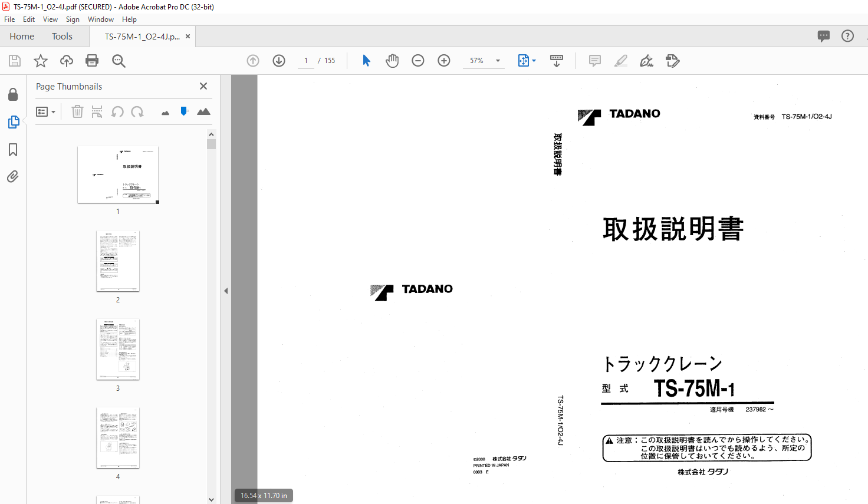This screenshot has width=868, height=504.
Task: Click the thumbnail panel scrollbar thumb
Action: pyautogui.click(x=211, y=144)
